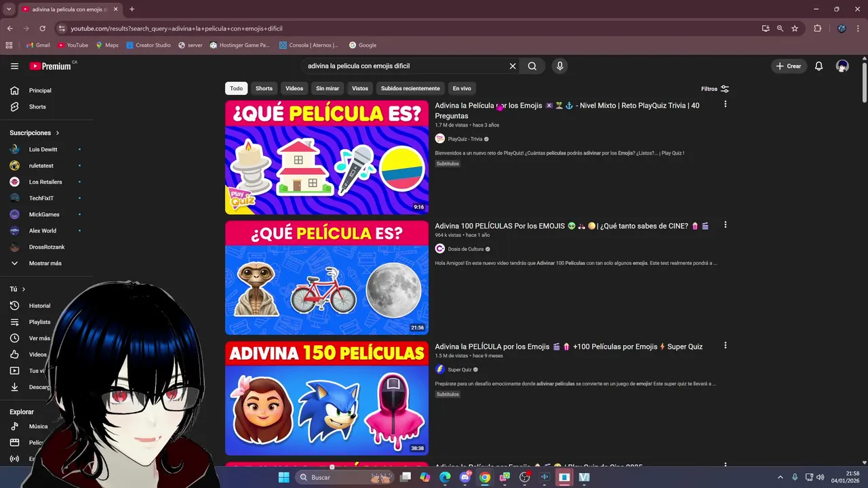The height and width of the screenshot is (488, 868).
Task: Open the Dosis de Cultura channel
Action: [x=466, y=249]
